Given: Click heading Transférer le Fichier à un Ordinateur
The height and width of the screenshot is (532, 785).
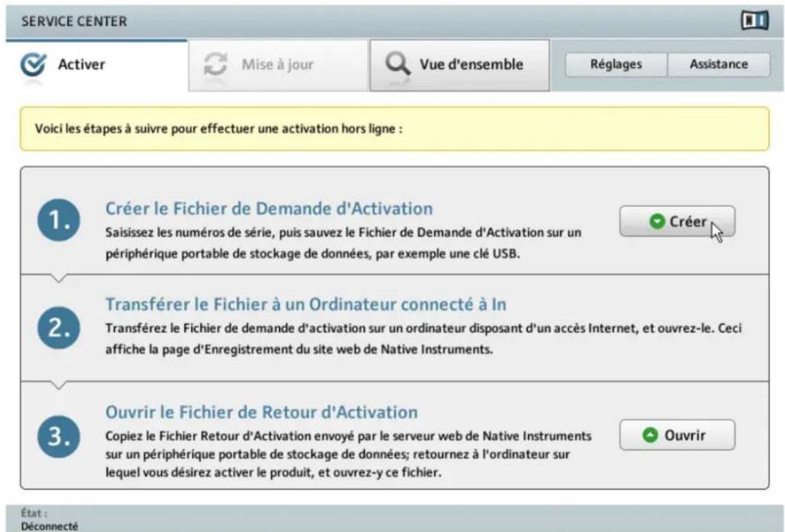Looking at the screenshot, I should click(x=306, y=304).
